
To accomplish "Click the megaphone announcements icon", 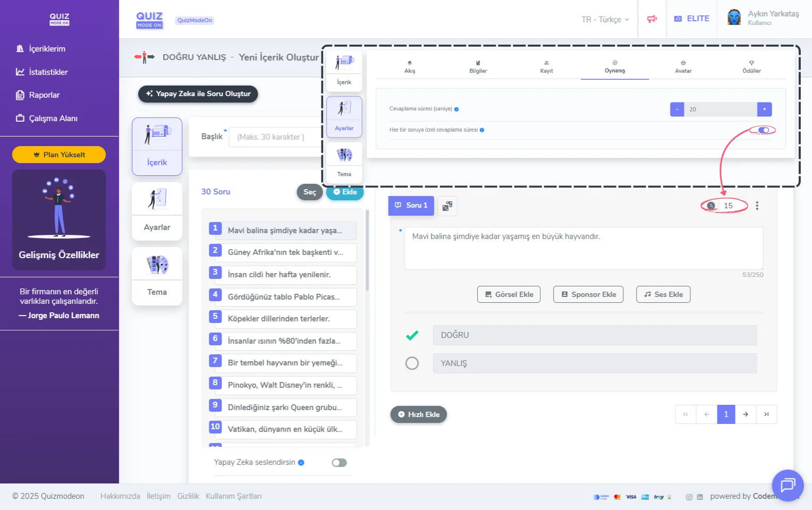I will (652, 19).
